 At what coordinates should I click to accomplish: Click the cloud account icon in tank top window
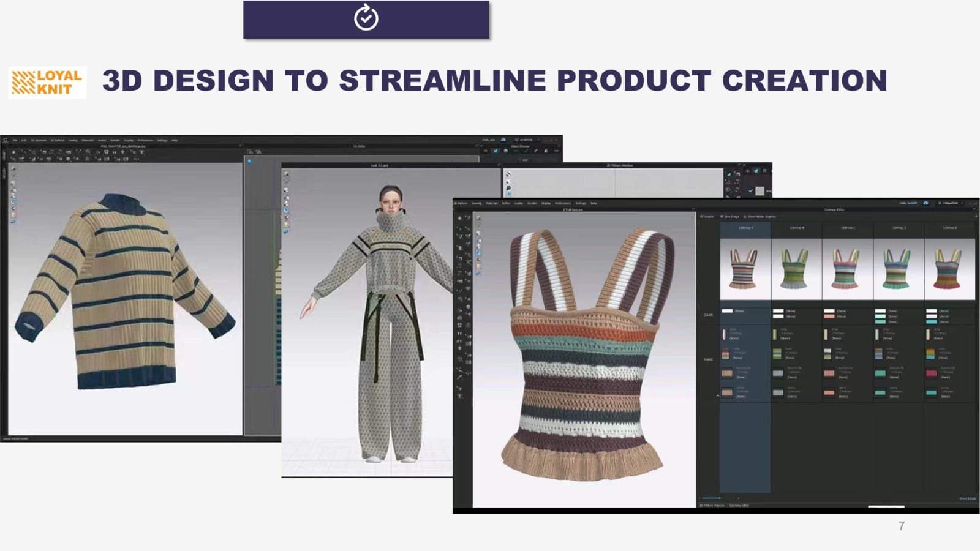tap(925, 203)
